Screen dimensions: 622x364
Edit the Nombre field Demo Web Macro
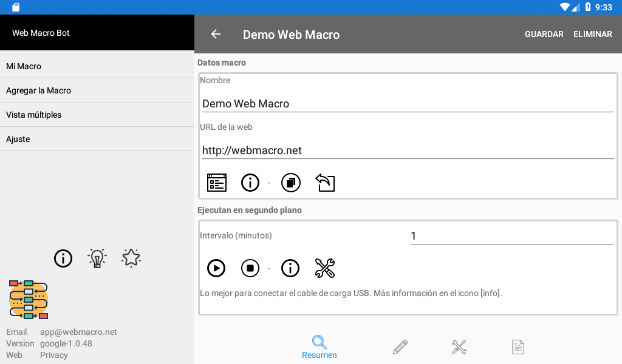[x=408, y=104]
